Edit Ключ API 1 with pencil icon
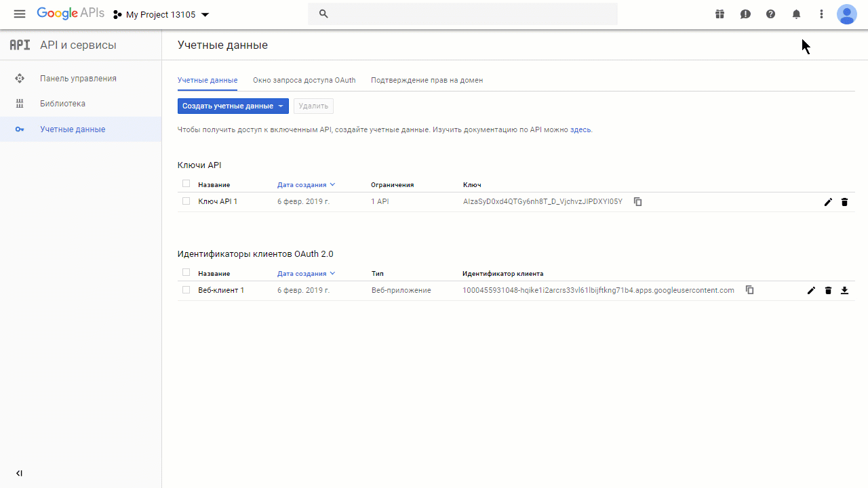The image size is (868, 488). 828,202
